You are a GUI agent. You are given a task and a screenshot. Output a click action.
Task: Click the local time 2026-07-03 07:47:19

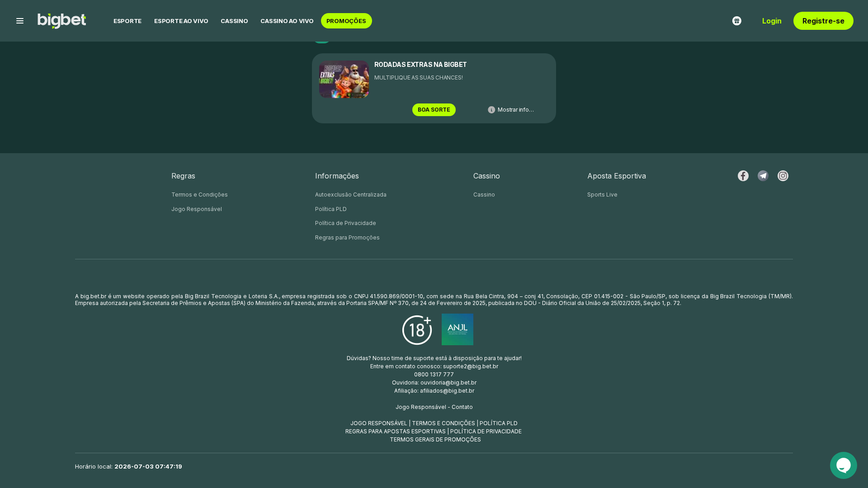pos(148,466)
